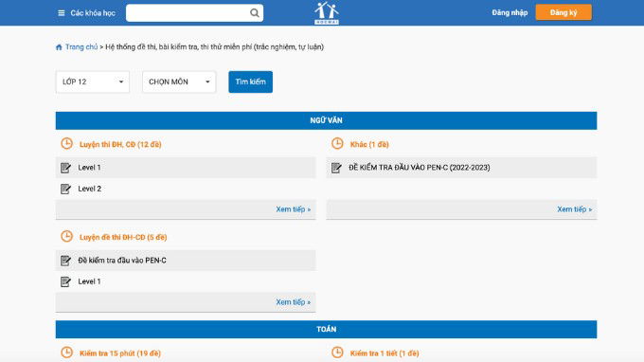Click the NGỮ VĂN section header
The width and height of the screenshot is (644, 362).
click(326, 120)
